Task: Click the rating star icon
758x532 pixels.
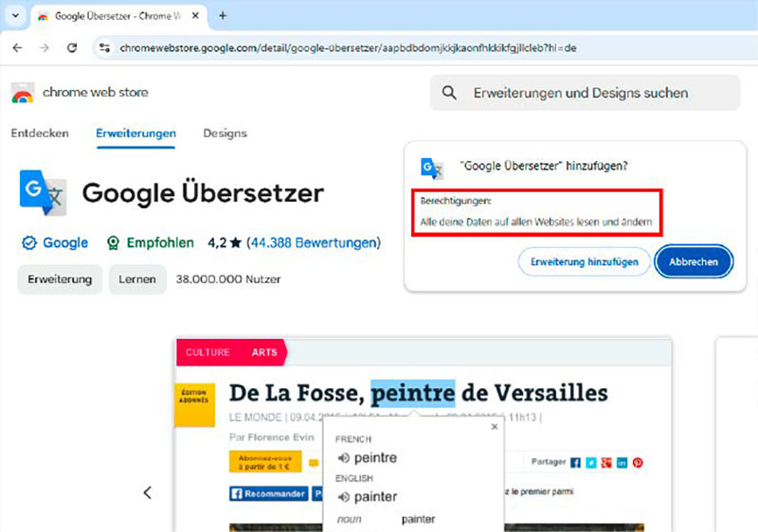Action: tap(235, 242)
